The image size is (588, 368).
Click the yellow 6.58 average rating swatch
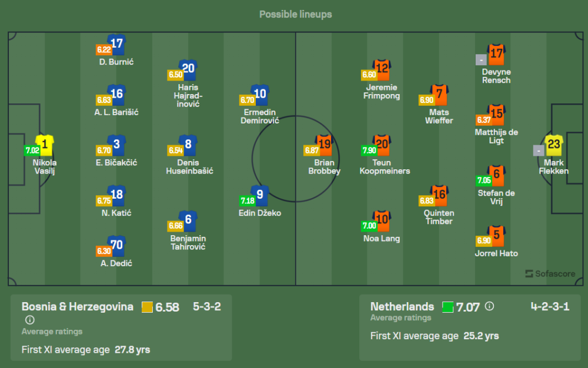click(x=147, y=307)
